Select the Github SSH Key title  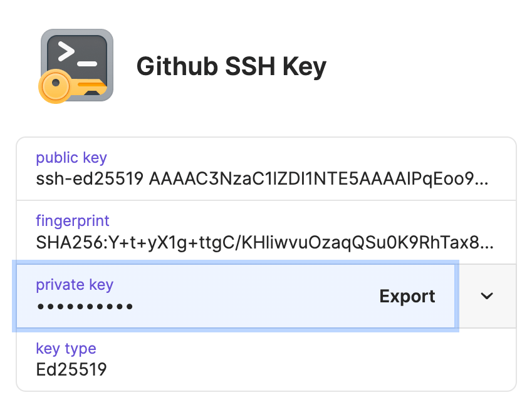[x=231, y=65]
